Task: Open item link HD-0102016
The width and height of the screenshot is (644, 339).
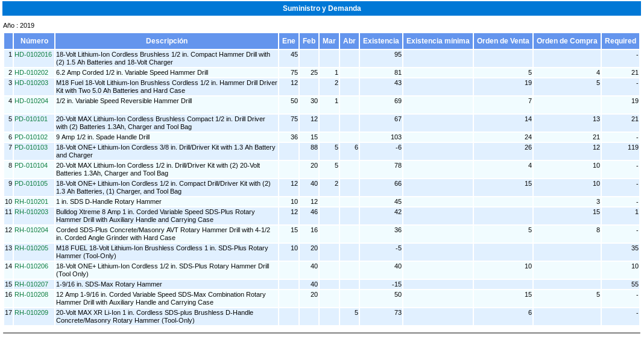Action: point(33,54)
